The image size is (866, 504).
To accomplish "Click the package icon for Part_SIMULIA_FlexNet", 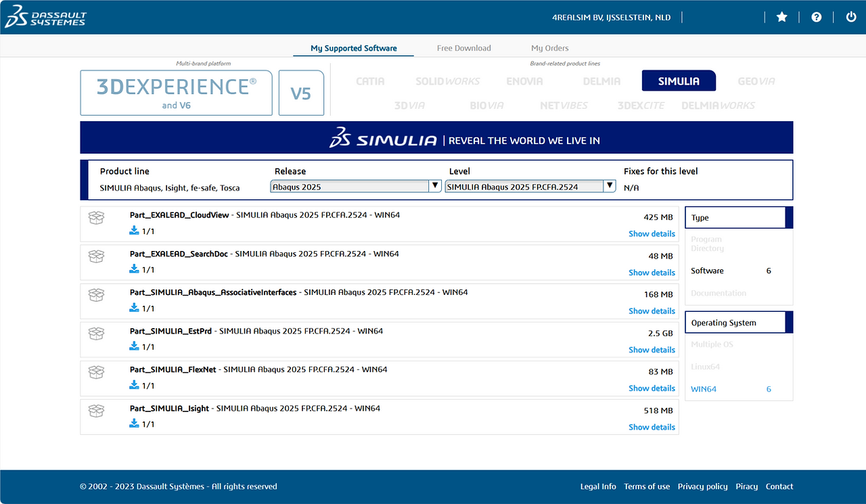I will pos(97,372).
